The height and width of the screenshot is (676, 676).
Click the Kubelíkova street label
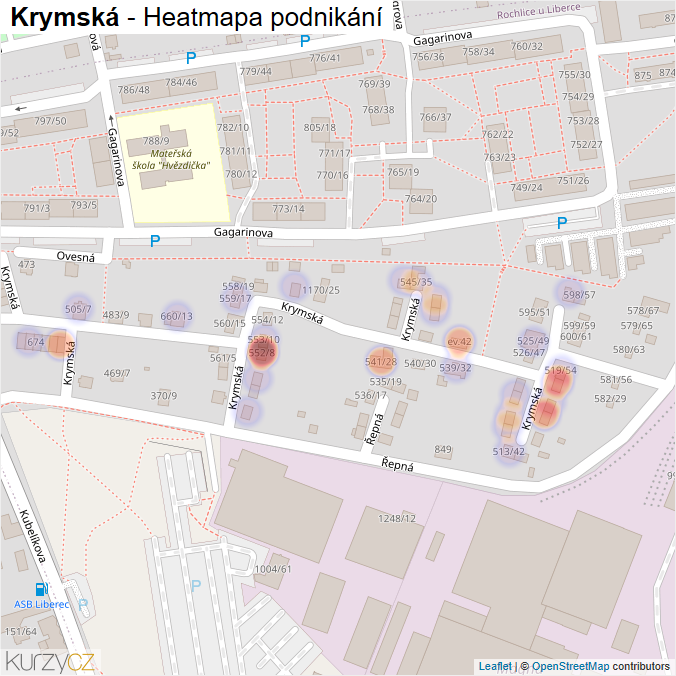pos(33,536)
